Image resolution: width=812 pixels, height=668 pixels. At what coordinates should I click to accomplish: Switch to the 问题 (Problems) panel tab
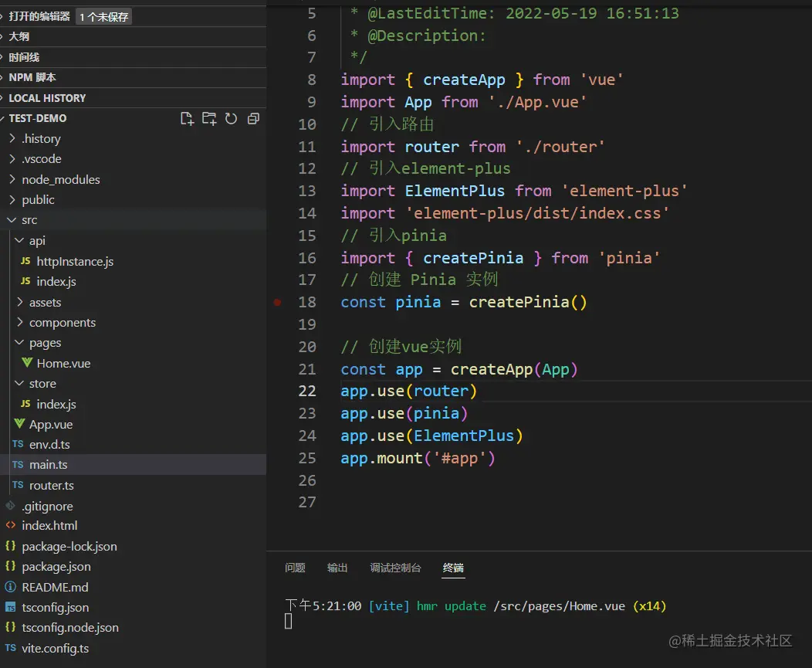[x=295, y=568]
